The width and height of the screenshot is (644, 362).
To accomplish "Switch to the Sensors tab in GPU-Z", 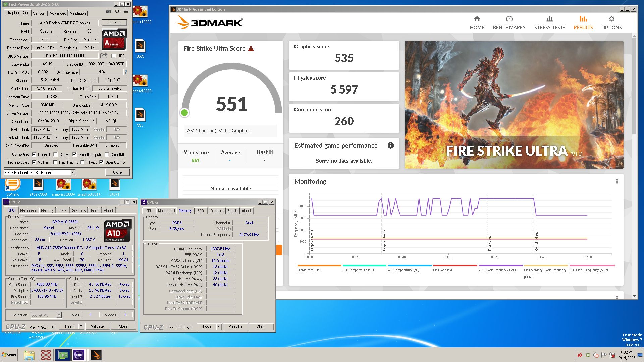I will tap(39, 13).
